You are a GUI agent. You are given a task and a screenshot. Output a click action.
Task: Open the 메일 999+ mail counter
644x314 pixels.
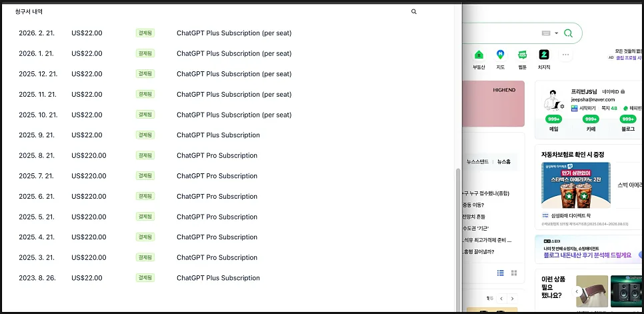[x=553, y=119]
